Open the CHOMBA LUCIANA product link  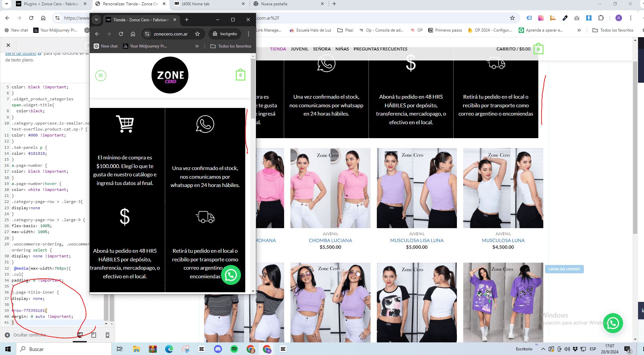pyautogui.click(x=330, y=240)
